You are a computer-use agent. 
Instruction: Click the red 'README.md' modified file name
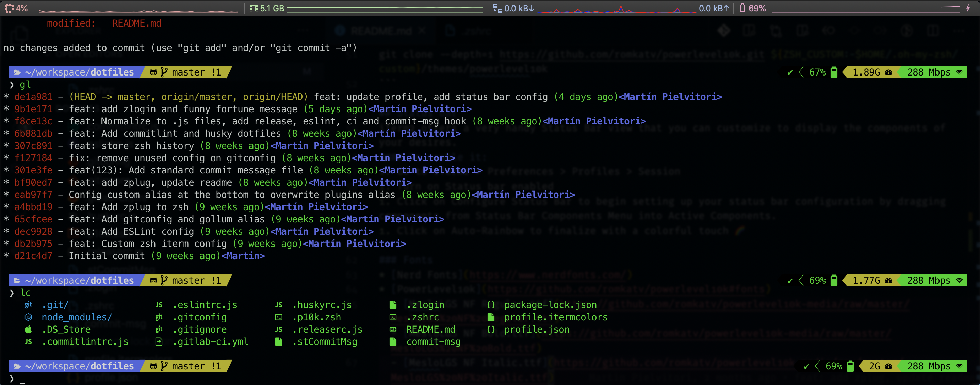[x=136, y=23]
